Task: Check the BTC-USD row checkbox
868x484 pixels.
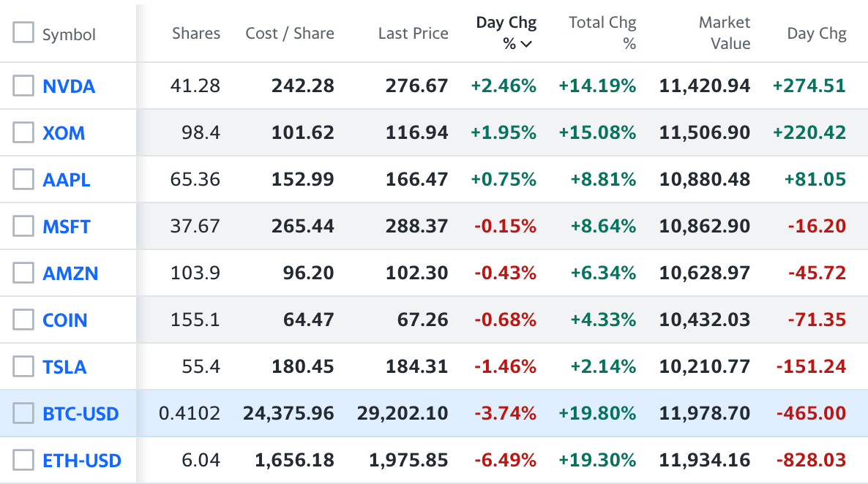Action: 23,414
